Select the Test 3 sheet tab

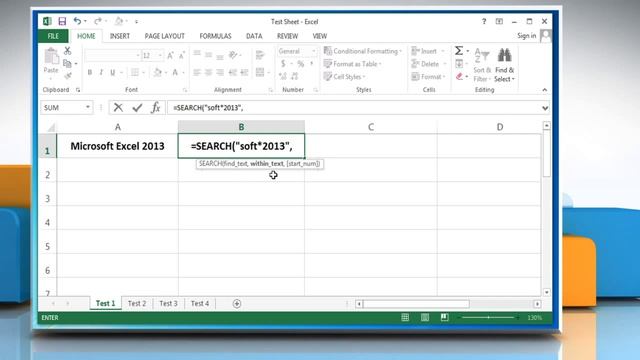pyautogui.click(x=168, y=304)
